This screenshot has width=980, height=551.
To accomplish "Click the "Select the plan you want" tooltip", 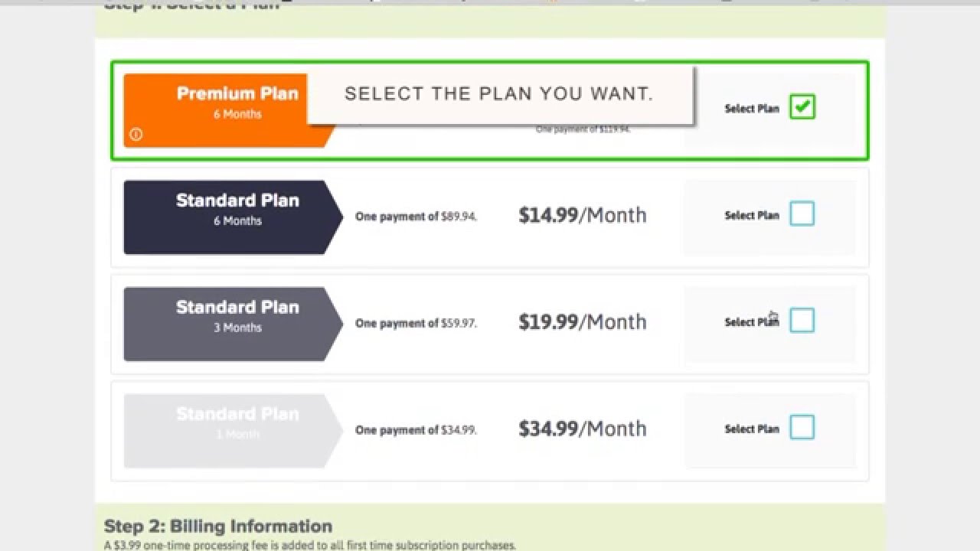I will pyautogui.click(x=499, y=94).
